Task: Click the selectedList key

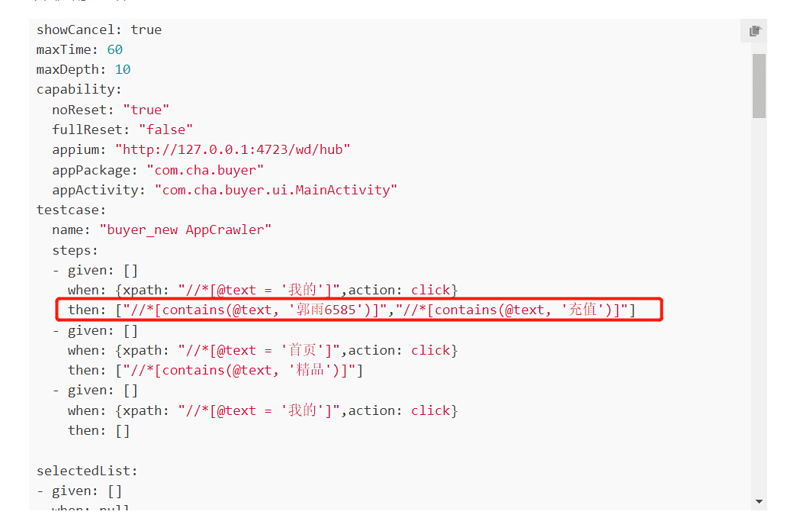Action: pos(87,471)
